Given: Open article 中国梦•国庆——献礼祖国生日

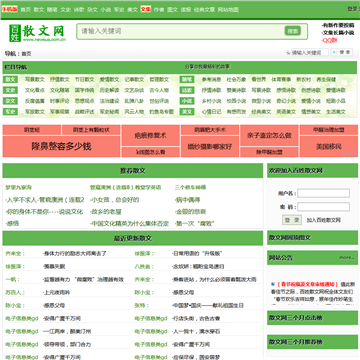Looking at the screenshot, I should 208,305.
